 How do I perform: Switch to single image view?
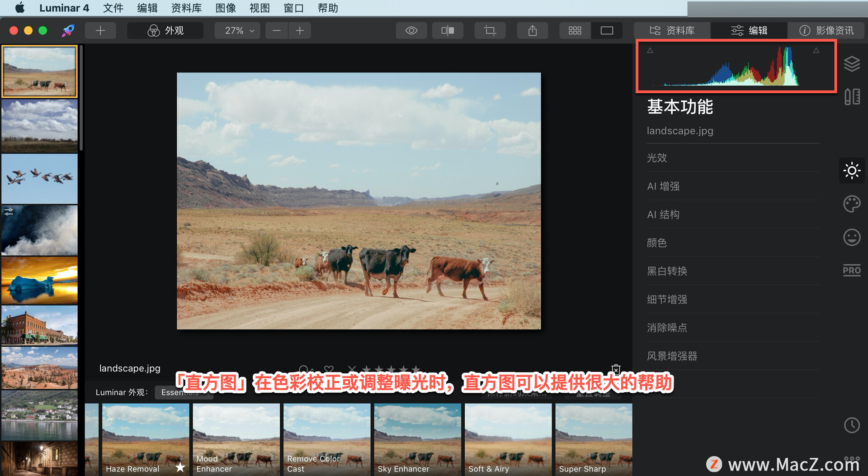(x=607, y=30)
